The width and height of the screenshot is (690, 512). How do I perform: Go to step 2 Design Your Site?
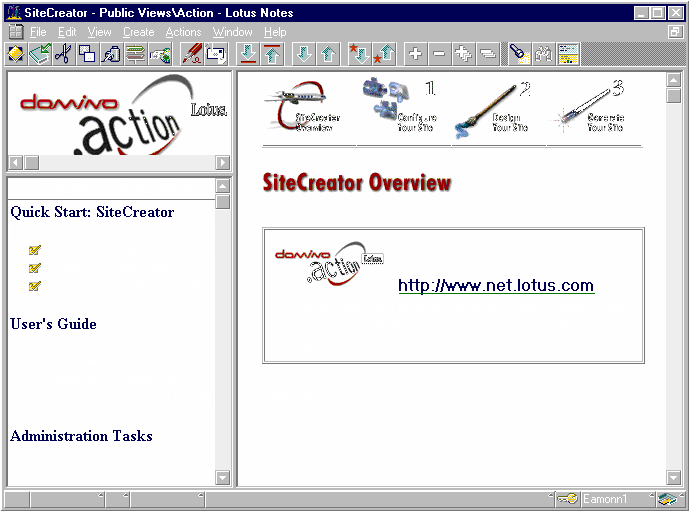pos(493,110)
